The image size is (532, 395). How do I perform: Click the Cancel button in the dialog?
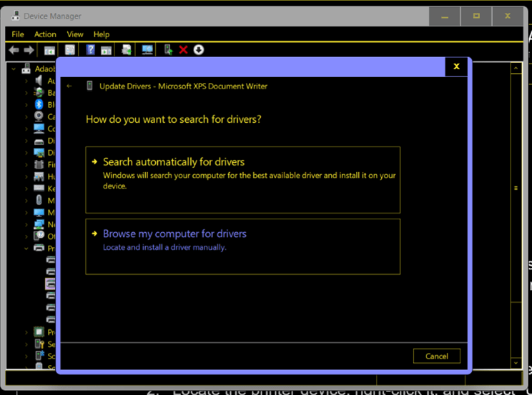(x=437, y=356)
